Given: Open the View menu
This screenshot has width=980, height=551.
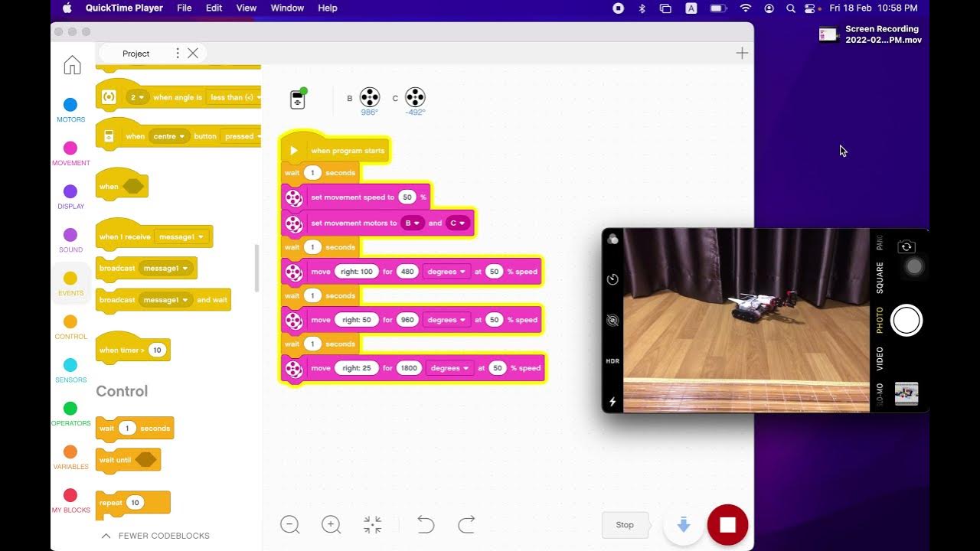Looking at the screenshot, I should coord(247,8).
